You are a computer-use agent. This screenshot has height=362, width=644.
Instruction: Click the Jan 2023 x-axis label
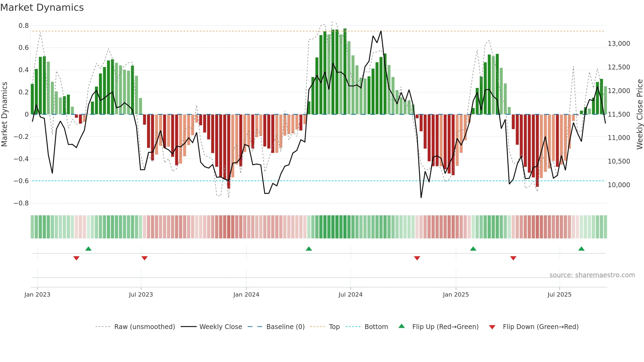37,294
